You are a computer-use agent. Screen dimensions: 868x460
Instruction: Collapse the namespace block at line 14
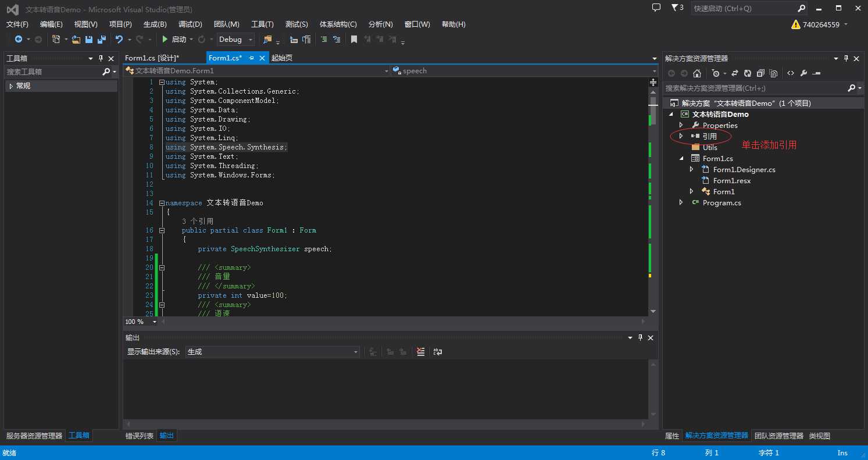[x=162, y=203]
